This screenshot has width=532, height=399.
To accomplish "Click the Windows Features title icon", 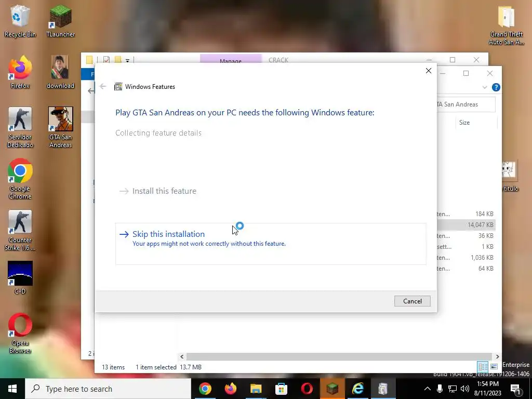I will pyautogui.click(x=118, y=87).
